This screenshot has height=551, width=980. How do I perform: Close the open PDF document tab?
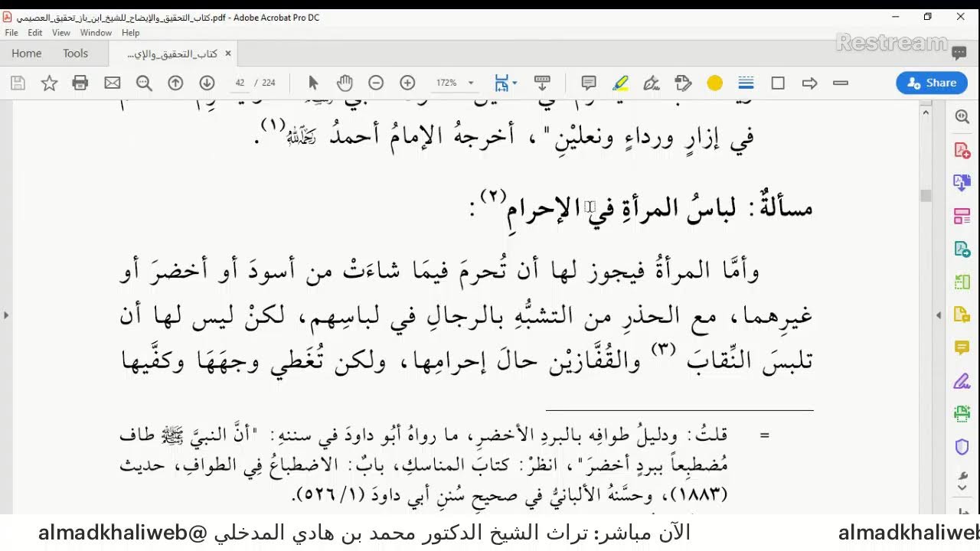(227, 54)
